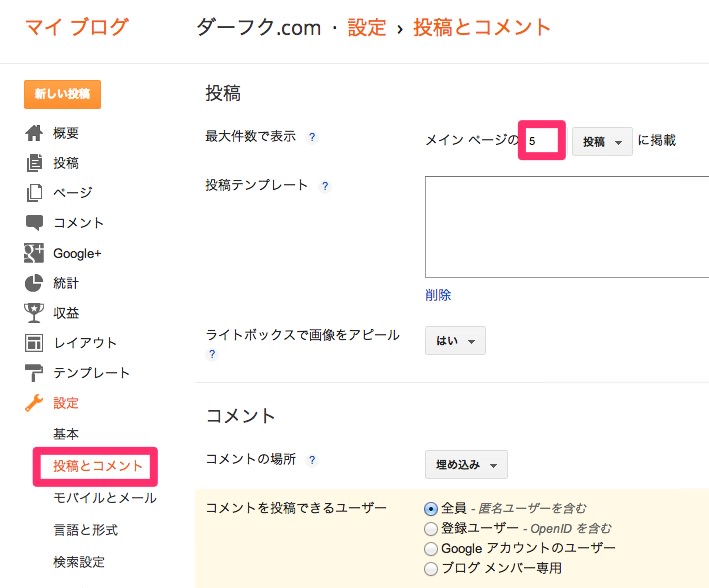Click the コメント speech bubble icon
Image resolution: width=709 pixels, height=588 pixels.
tap(34, 223)
